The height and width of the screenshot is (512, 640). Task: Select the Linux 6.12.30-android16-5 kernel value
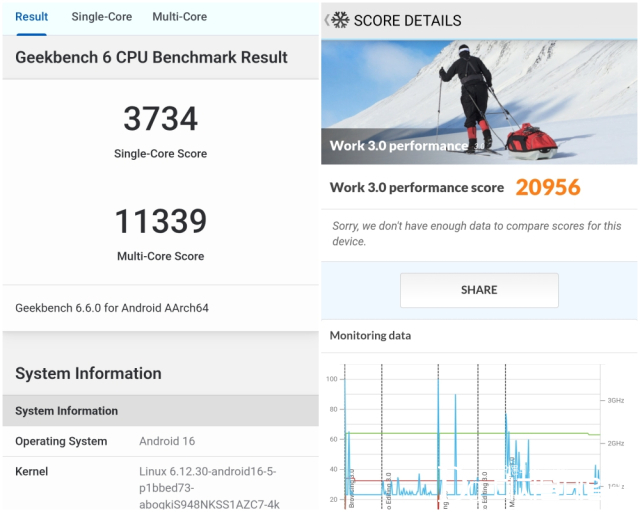(209, 488)
